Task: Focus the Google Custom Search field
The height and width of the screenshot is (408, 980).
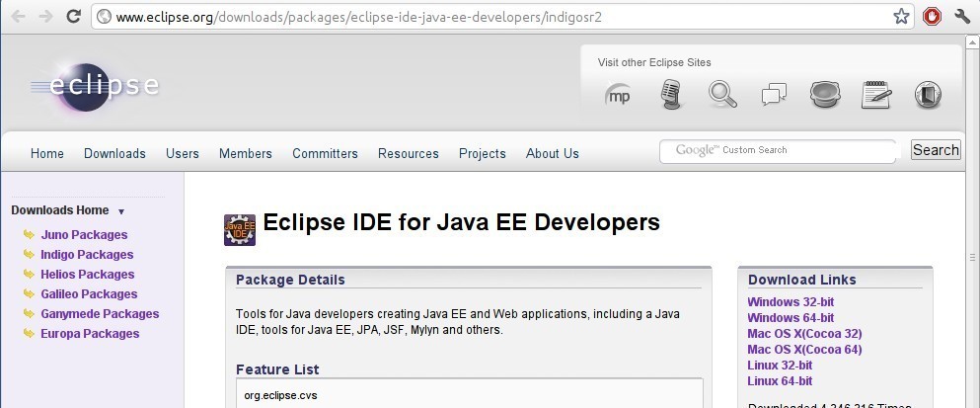Action: [778, 151]
